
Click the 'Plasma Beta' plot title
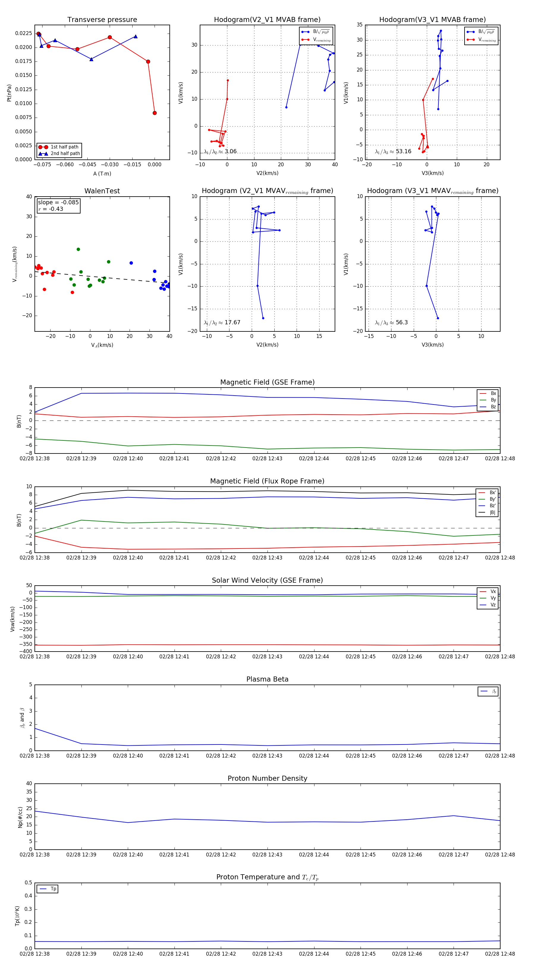click(267, 679)
